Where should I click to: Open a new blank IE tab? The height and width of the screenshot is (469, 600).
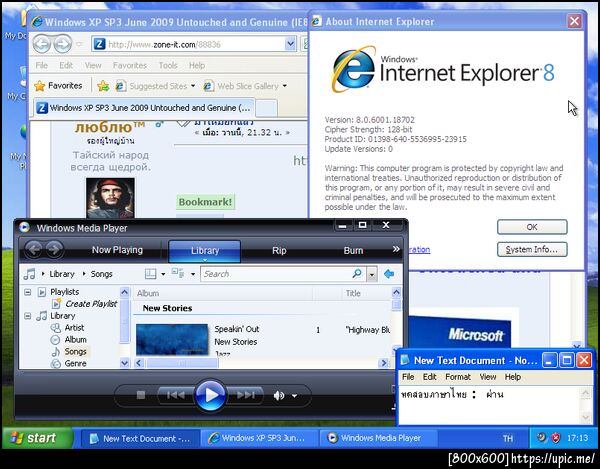pos(266,108)
